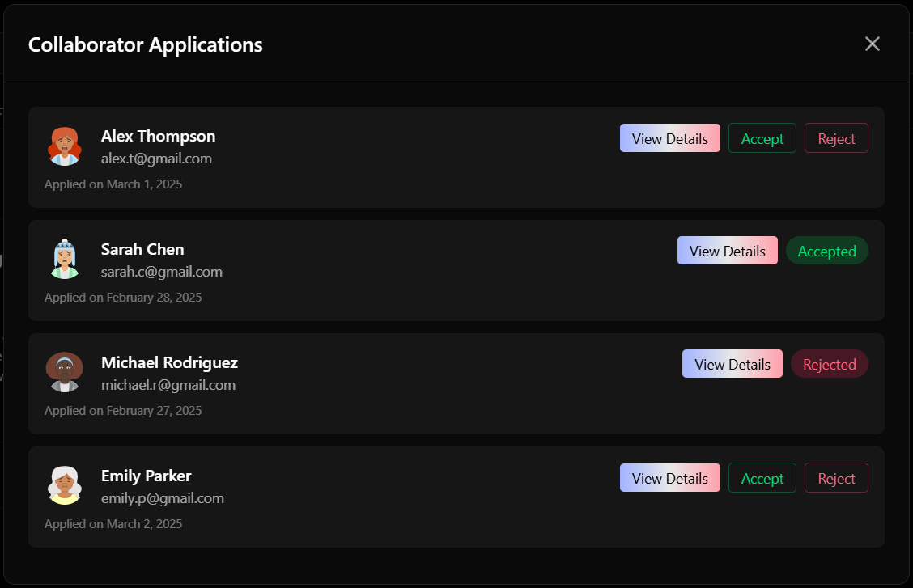Click Michael Rodriguez's Rejected status badge
Viewport: 913px width, 588px height.
point(829,364)
